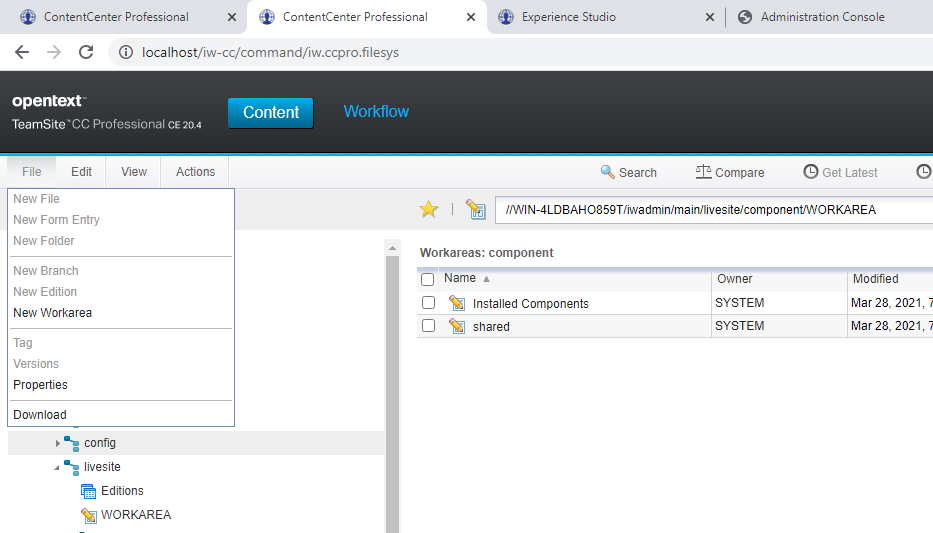933x533 pixels.
Task: Click the tree panel scroll-up arrow
Action: 392,247
